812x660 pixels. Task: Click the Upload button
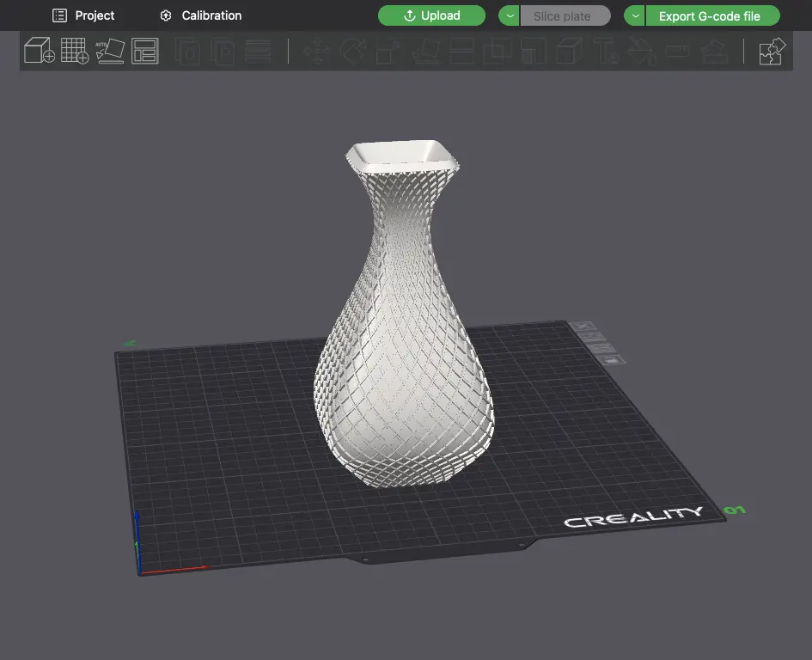(431, 15)
